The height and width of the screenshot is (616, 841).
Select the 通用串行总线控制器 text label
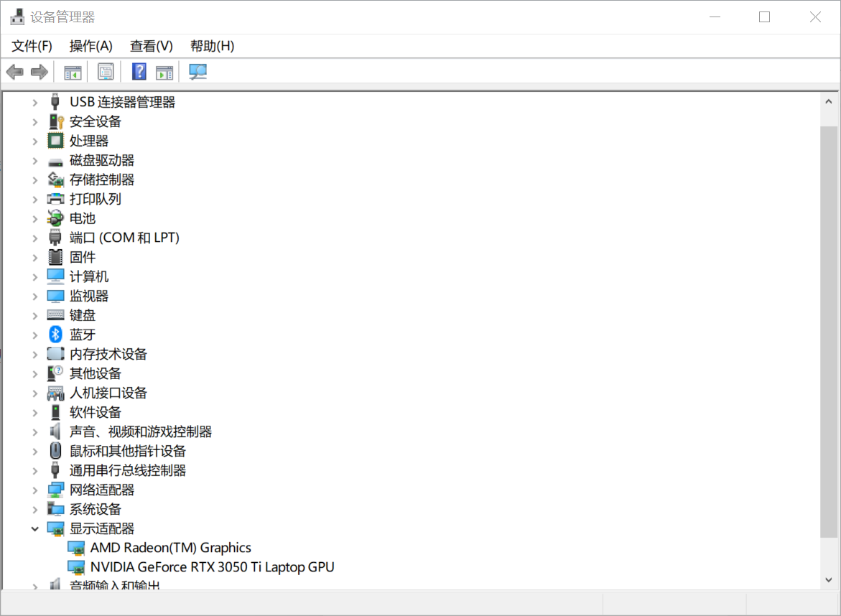point(128,471)
